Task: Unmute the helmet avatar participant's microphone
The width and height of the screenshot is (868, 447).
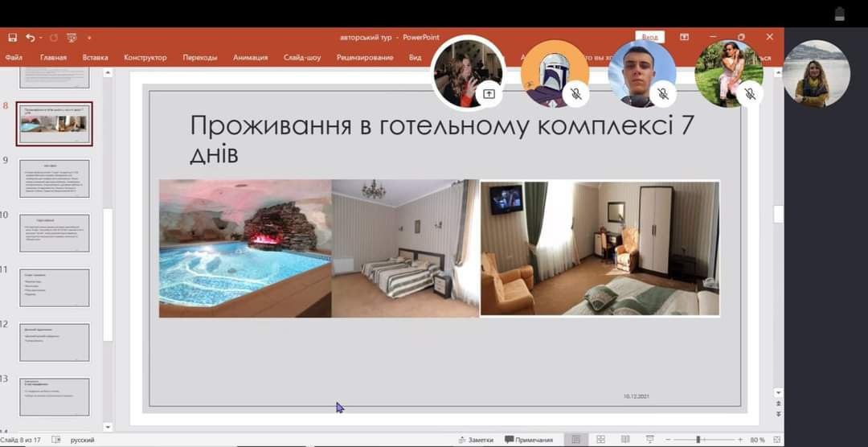Action: (576, 93)
